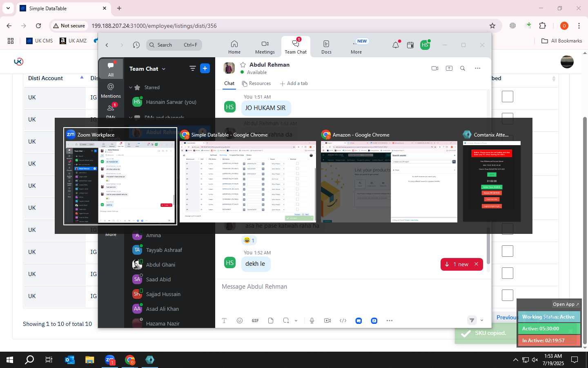Insert a code snippet in the message
Image resolution: width=588 pixels, height=368 pixels.
(x=343, y=321)
